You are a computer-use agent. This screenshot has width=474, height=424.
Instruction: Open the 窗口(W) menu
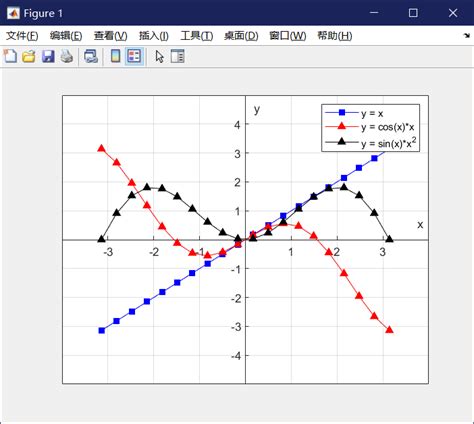[288, 36]
